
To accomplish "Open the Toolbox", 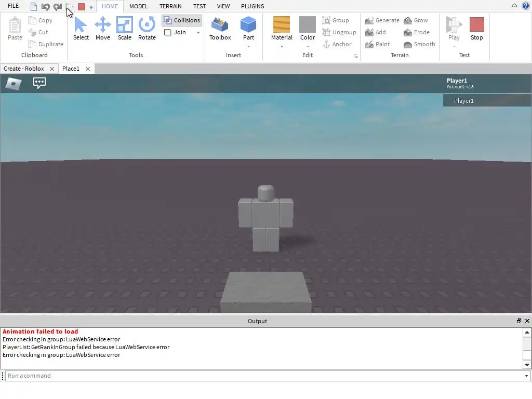I will click(220, 29).
